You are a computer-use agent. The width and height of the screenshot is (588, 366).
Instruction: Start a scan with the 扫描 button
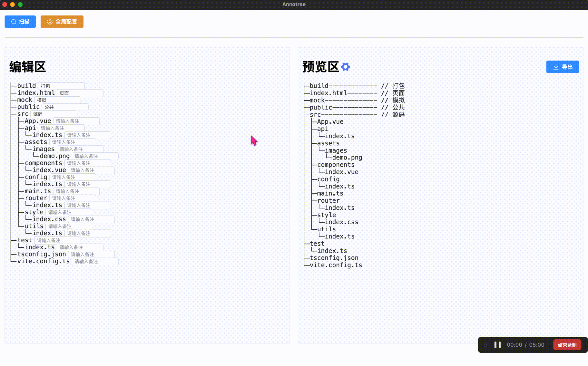pyautogui.click(x=20, y=22)
